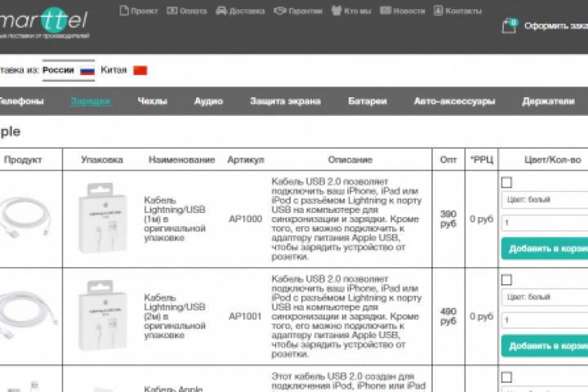Click the Наименование column header

coord(182,160)
